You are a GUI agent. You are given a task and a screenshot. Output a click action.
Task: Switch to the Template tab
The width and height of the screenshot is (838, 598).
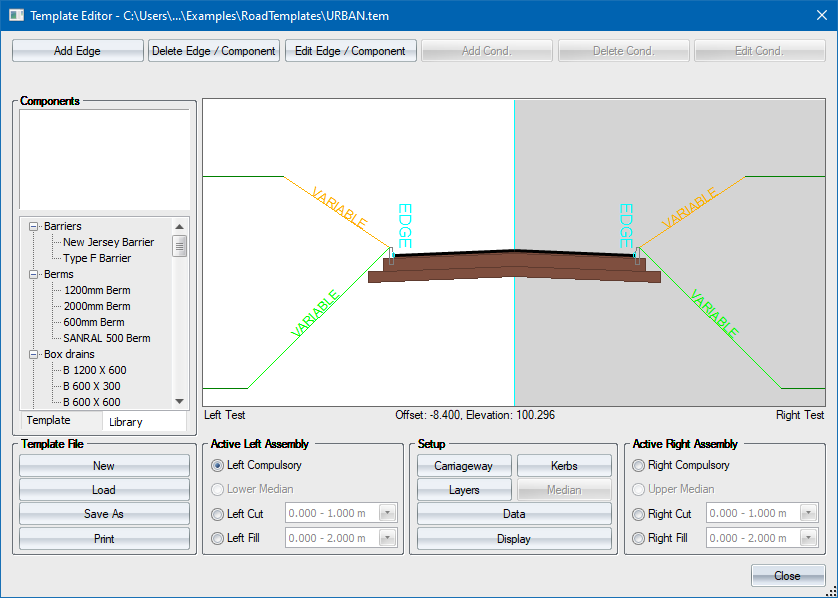point(48,421)
